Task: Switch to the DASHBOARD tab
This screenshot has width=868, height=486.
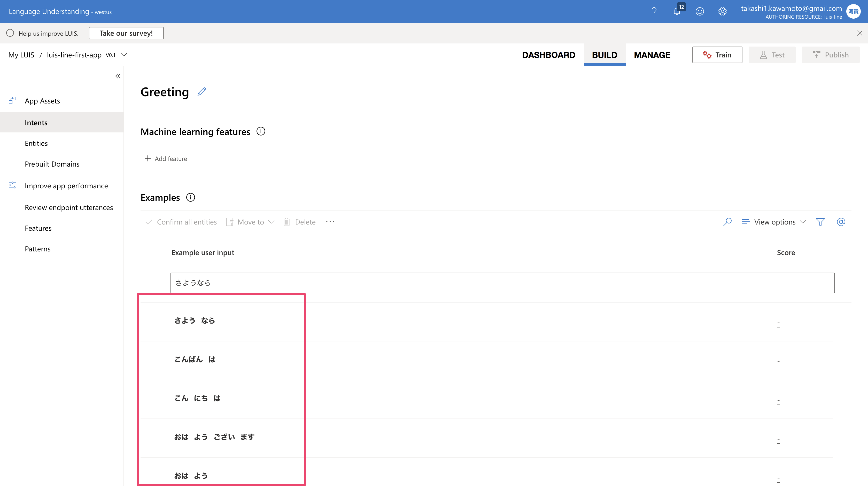Action: pos(548,55)
